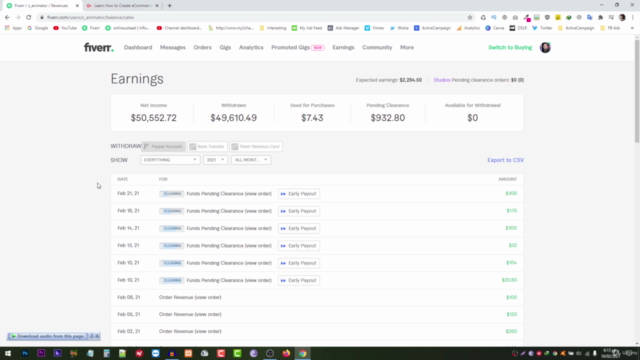Open the Calculator taskbar icon
The width and height of the screenshot is (640, 360).
(107, 353)
